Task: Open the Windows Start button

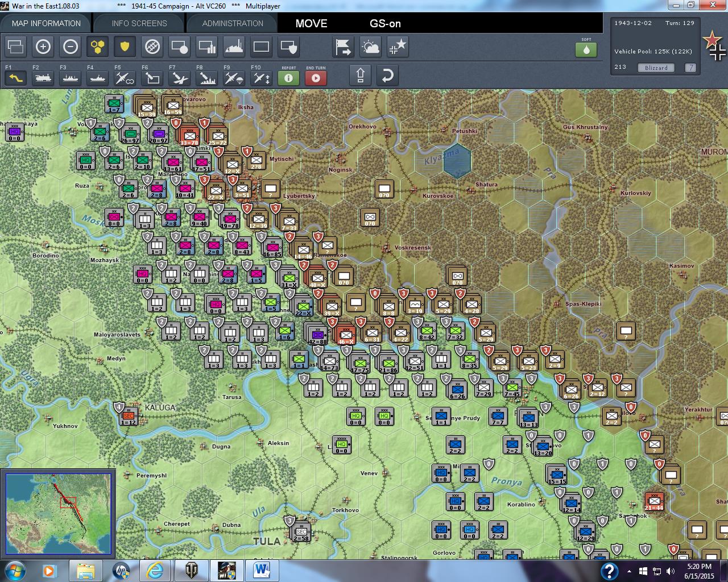Action: click(14, 570)
